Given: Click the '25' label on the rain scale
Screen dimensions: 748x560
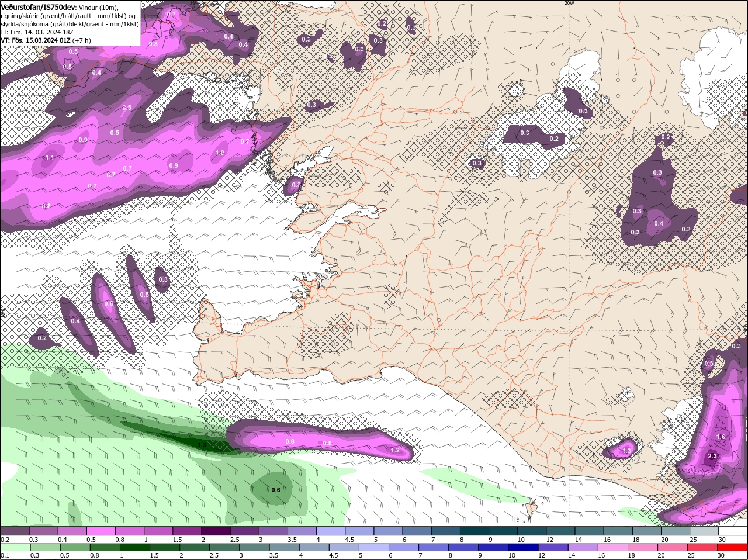Looking at the screenshot, I should click(691, 555).
